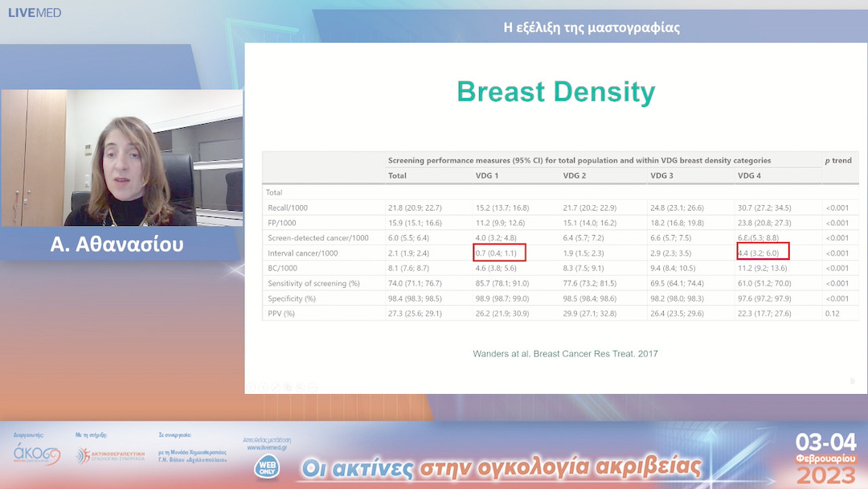This screenshot has height=489, width=868.
Task: Select the VDG 1 column header
Action: click(x=487, y=175)
